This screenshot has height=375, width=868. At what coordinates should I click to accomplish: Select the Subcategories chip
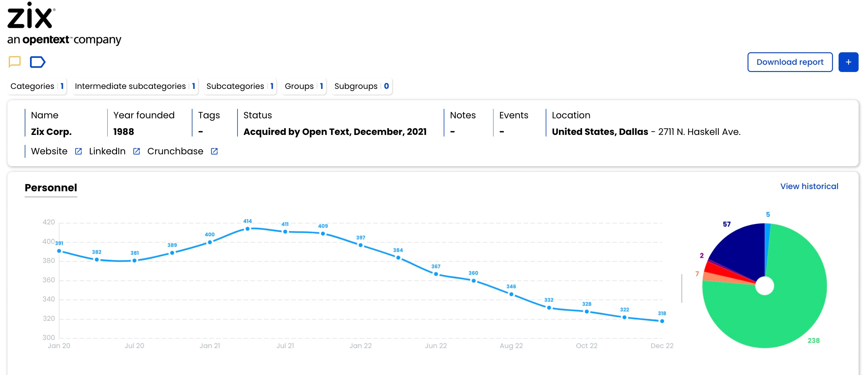click(240, 86)
